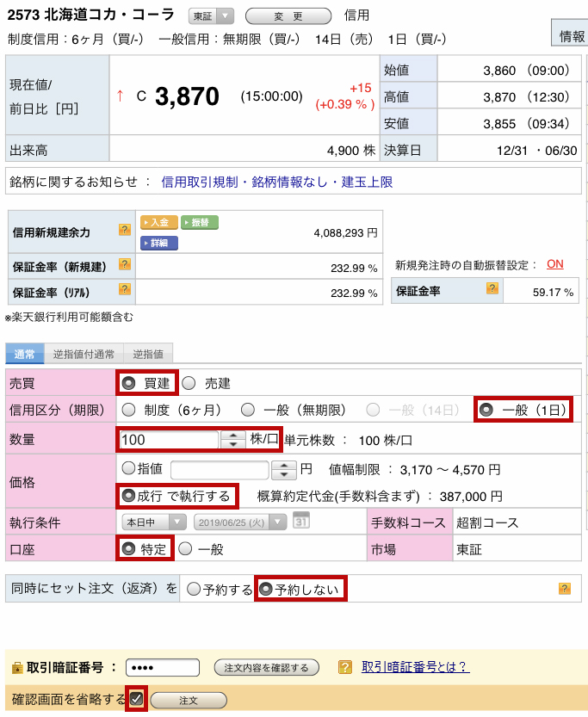Choose 制度(6ヶ月) credit type
Screen dimensions: 588x717
(128, 410)
